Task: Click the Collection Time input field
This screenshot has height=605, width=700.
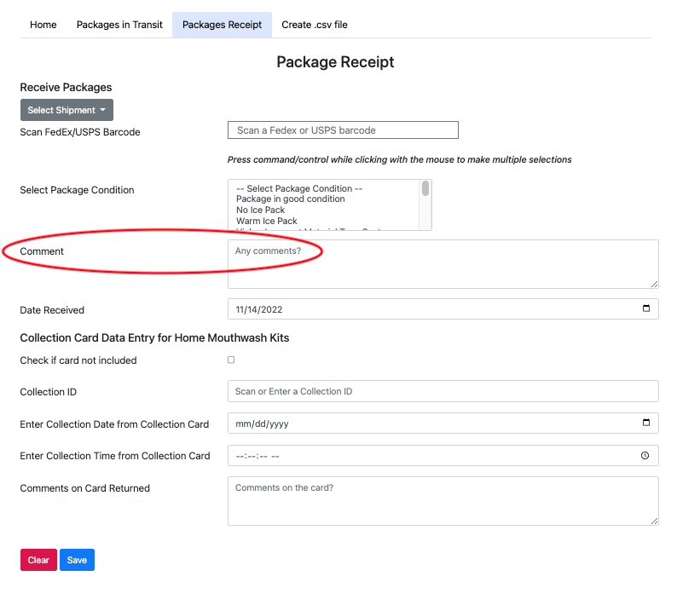Action: point(443,456)
